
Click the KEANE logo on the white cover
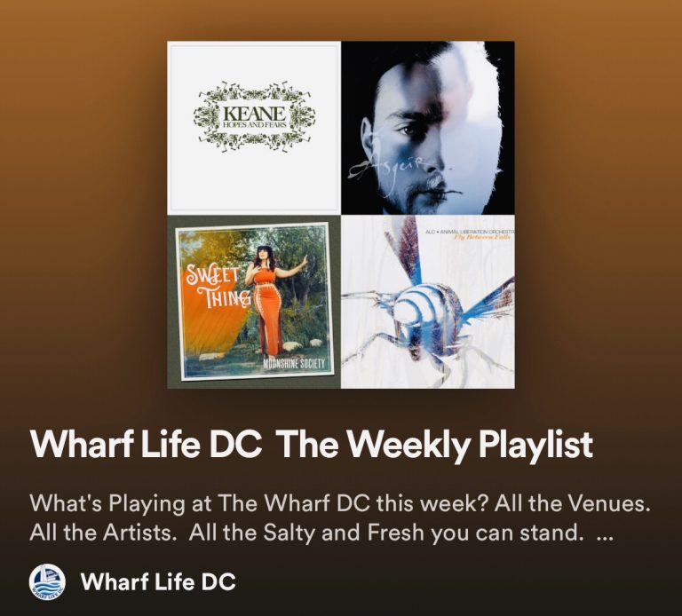(x=255, y=113)
